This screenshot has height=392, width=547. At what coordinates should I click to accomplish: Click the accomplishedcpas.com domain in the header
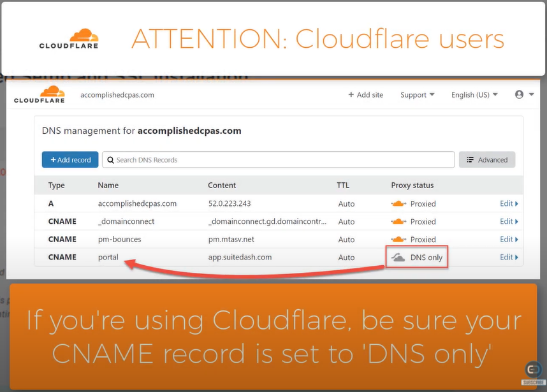(x=117, y=95)
